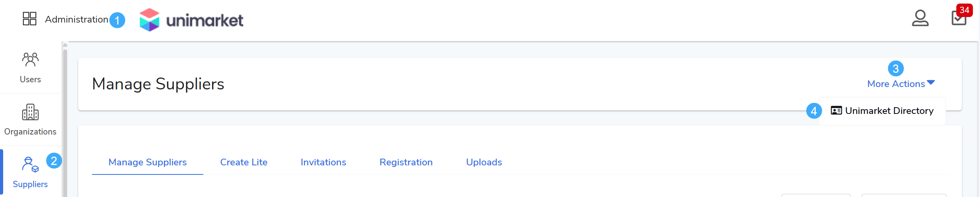Open the Create Lite tab
The image size is (980, 197).
(244, 162)
